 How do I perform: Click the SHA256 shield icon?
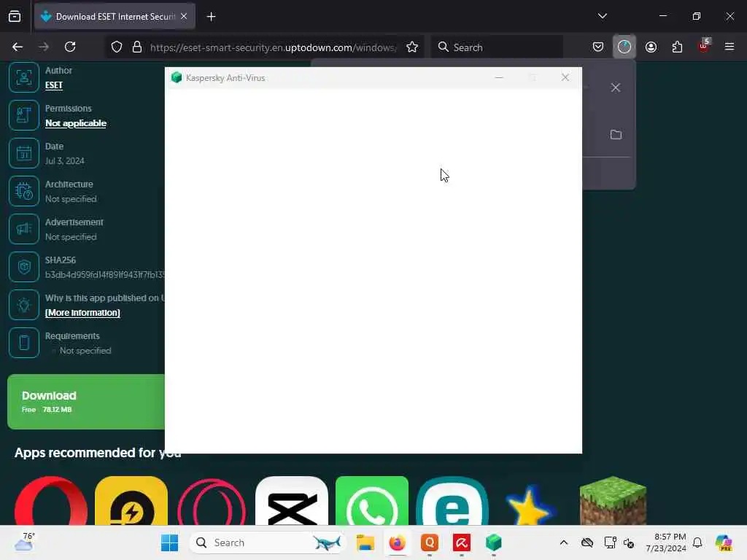(24, 267)
